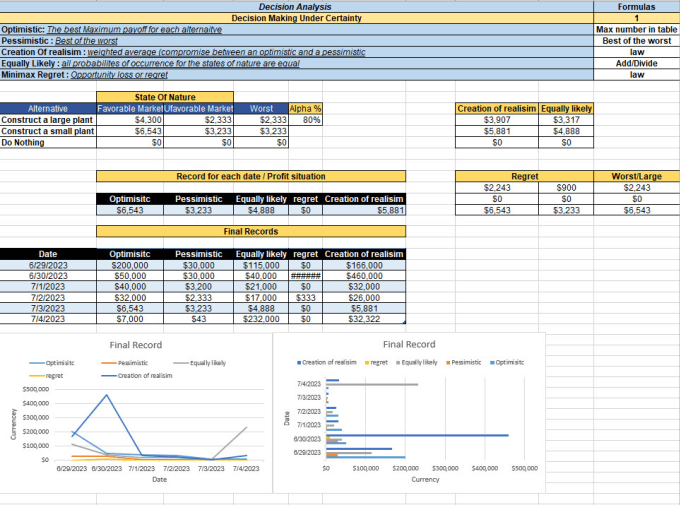Select the "Do Nothing" row label
Screen dimensions: 680x505
48,142
